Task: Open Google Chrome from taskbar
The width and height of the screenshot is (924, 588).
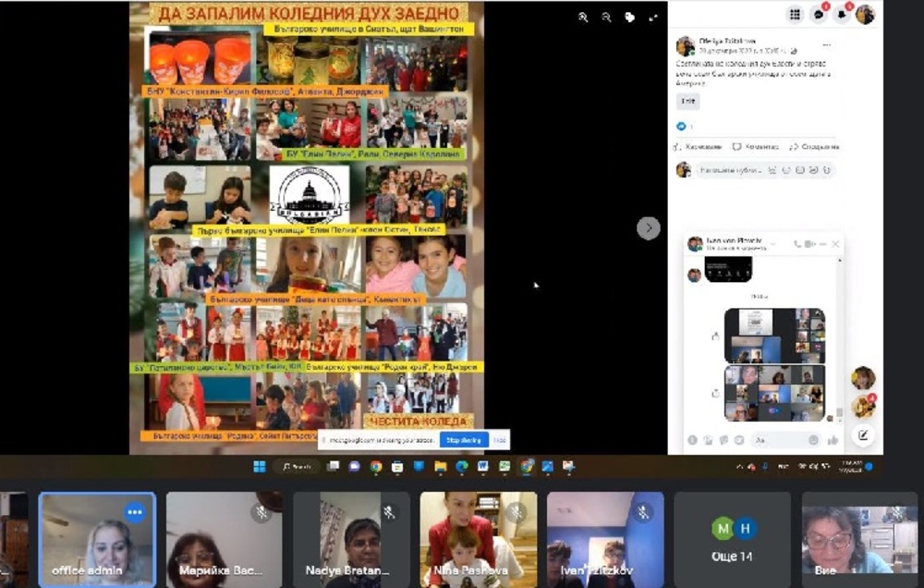Action: [x=376, y=467]
